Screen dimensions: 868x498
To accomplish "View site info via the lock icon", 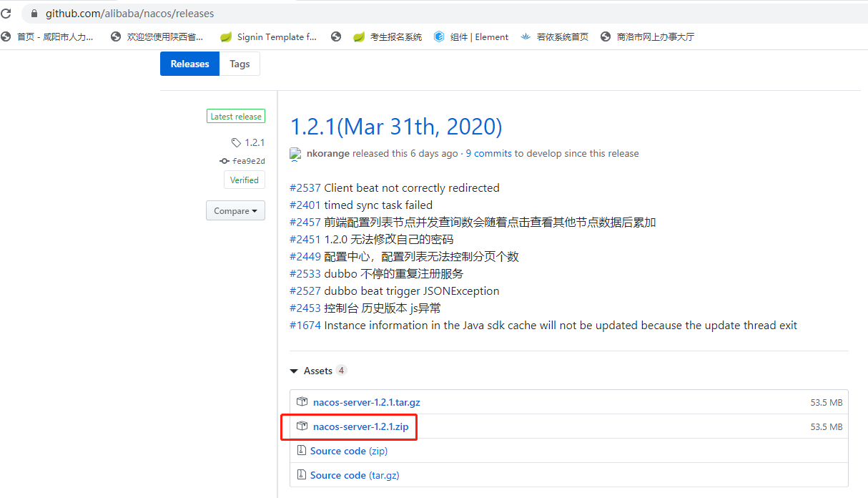I will tap(34, 14).
